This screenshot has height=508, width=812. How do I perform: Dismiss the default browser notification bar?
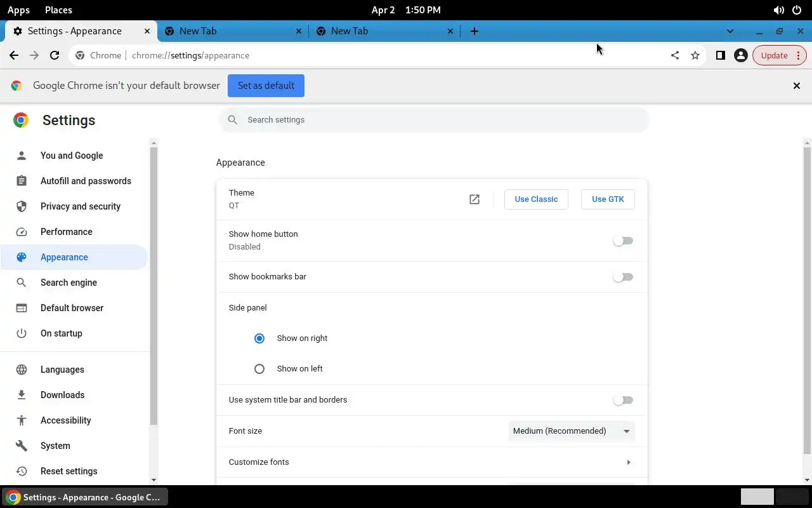(797, 86)
